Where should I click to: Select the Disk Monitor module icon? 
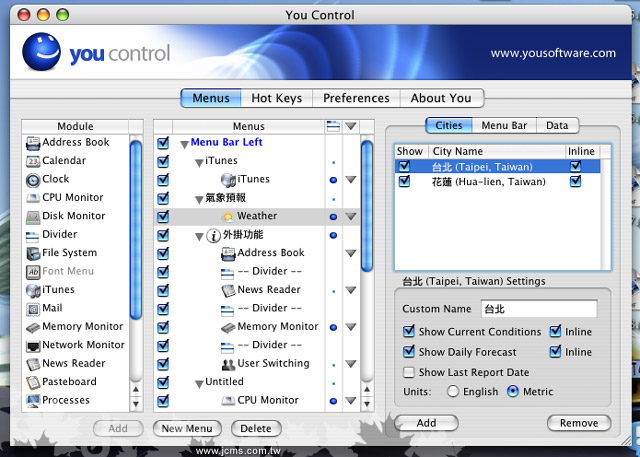(33, 217)
